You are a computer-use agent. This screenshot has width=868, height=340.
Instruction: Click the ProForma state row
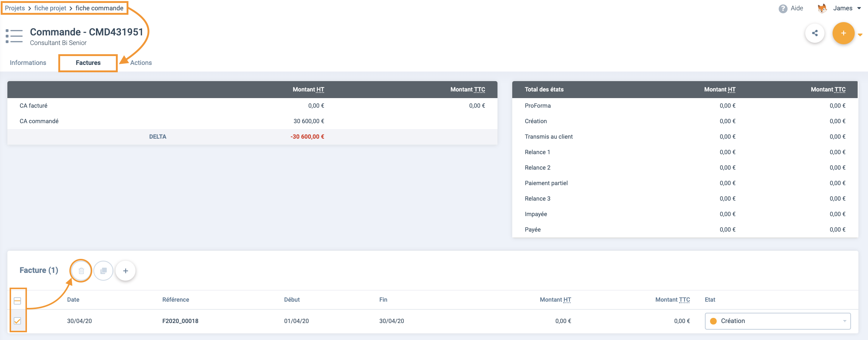[x=685, y=106]
